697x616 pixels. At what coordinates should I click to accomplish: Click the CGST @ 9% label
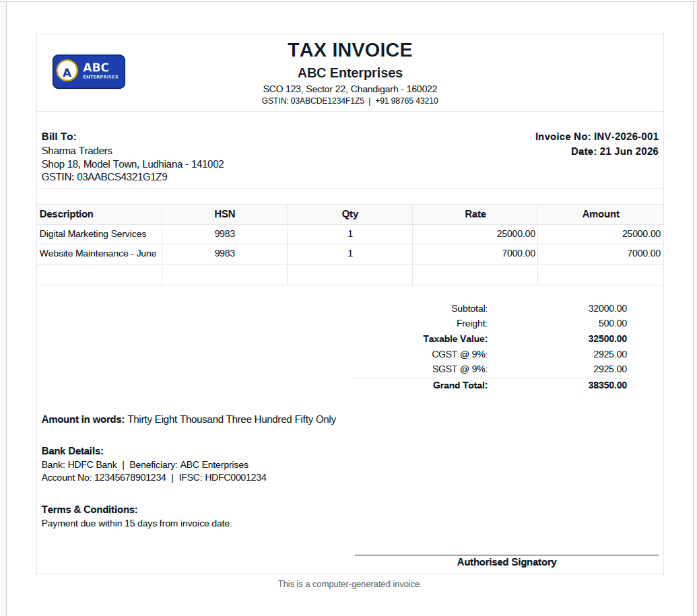[x=460, y=354]
